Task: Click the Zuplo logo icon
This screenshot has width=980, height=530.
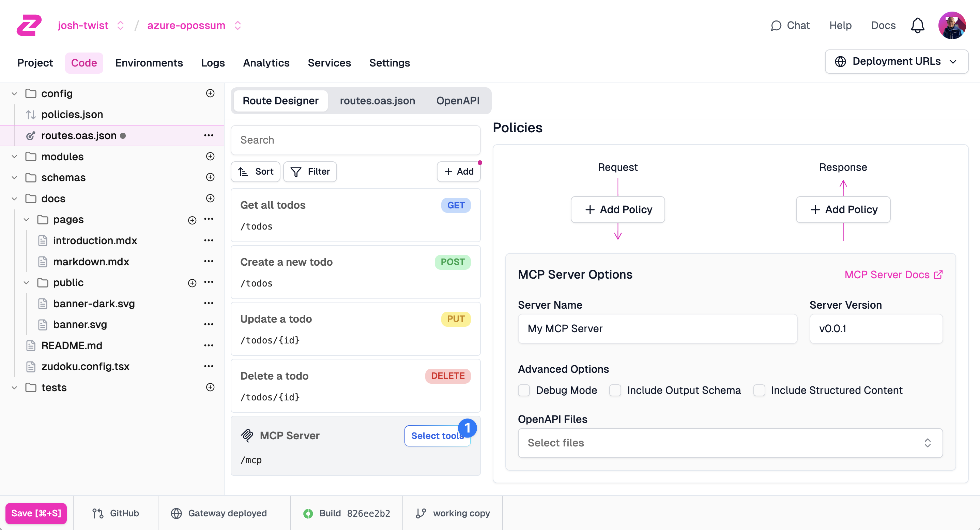Action: click(x=29, y=25)
